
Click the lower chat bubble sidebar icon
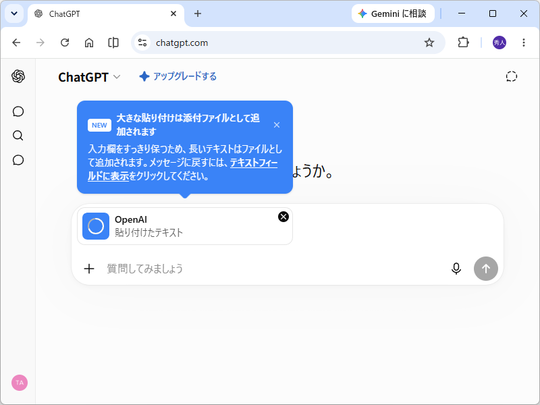click(x=18, y=160)
